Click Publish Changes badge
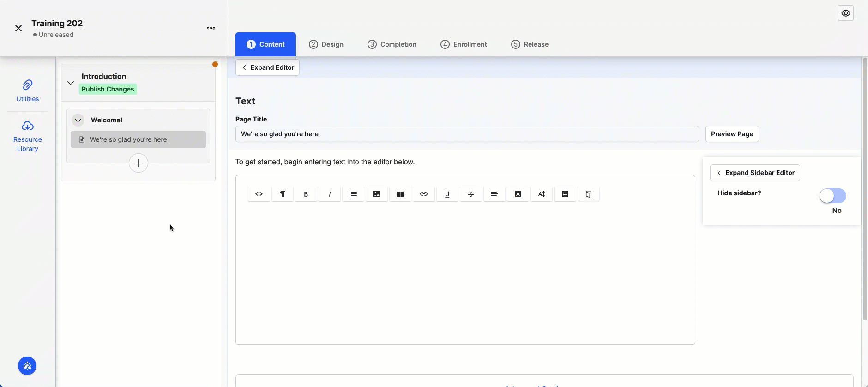The image size is (868, 387). 108,89
